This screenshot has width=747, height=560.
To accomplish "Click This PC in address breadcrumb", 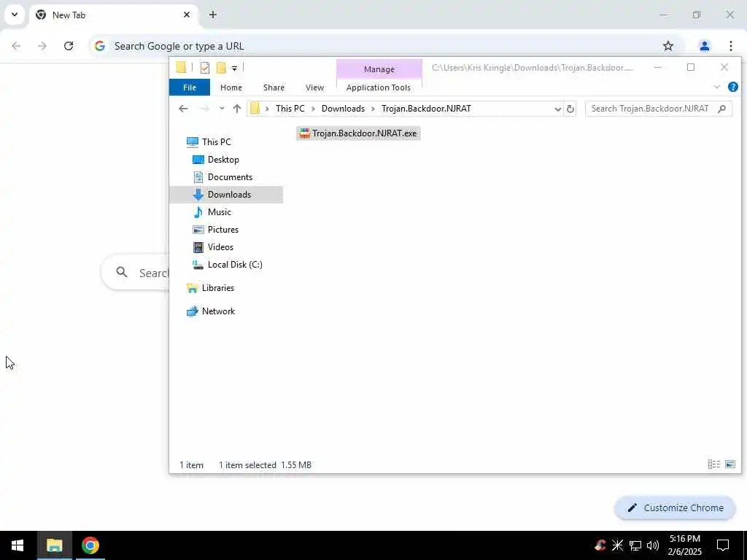I will tap(290, 109).
